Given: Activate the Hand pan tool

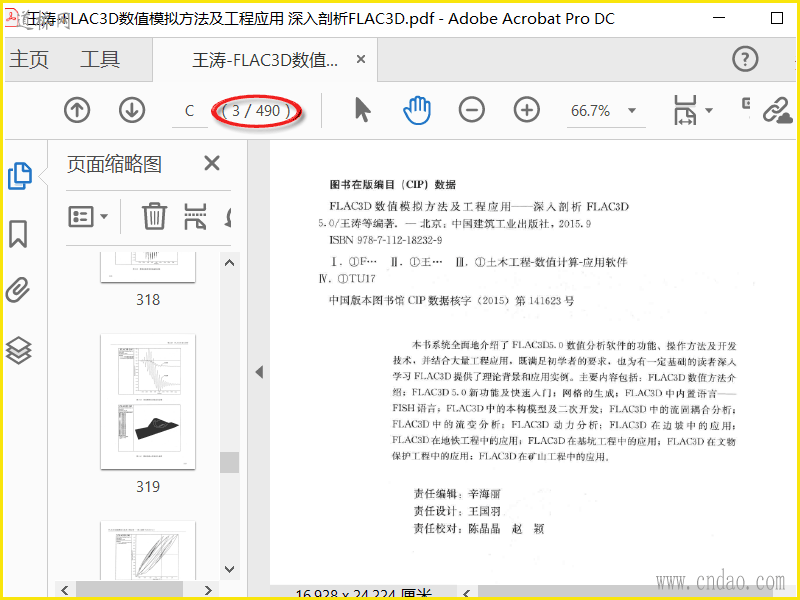Looking at the screenshot, I should 417,110.
